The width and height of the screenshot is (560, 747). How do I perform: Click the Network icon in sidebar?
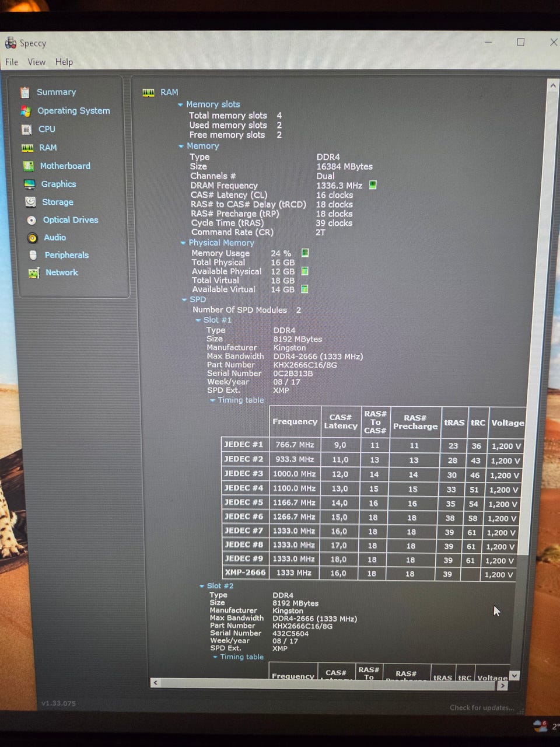click(x=34, y=273)
